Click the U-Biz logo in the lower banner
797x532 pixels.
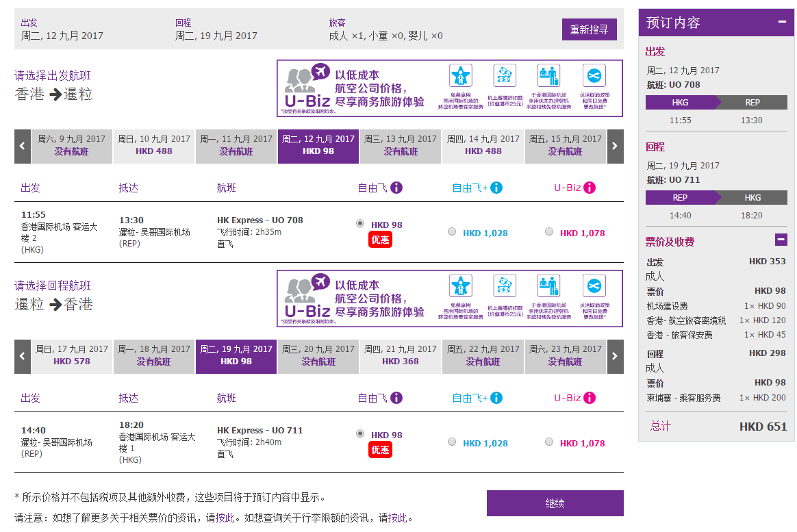307,296
